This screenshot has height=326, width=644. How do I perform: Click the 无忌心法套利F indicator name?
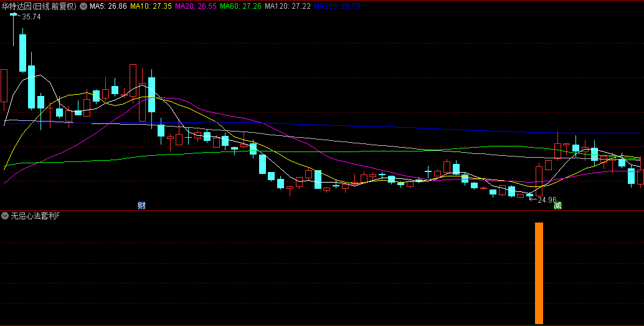pos(36,216)
